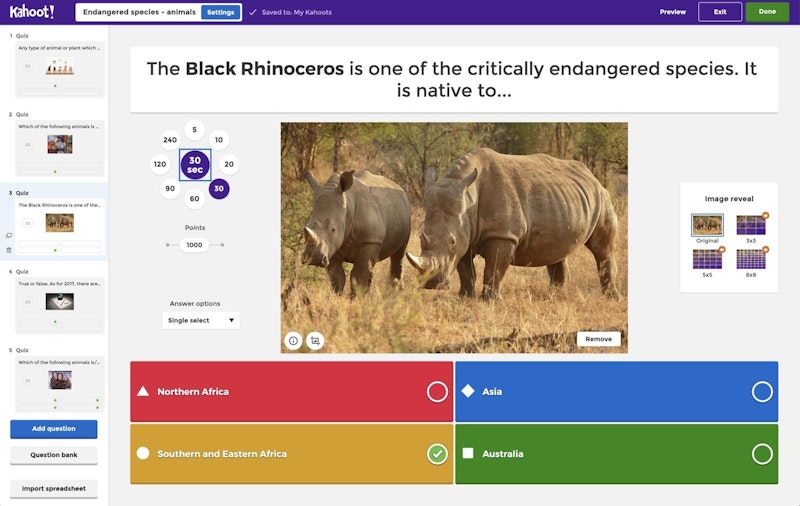Decrease points with left slider handle
Screen dimensions: 800x506
coord(167,245)
